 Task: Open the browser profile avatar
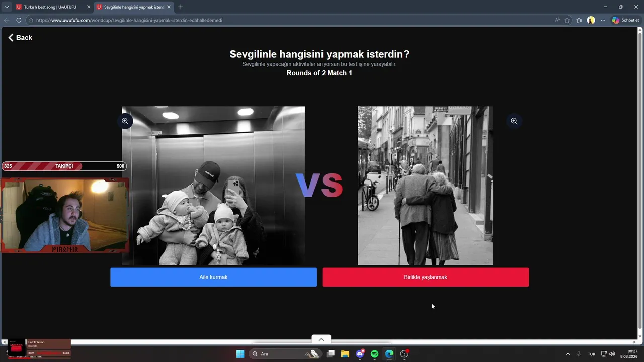tap(591, 20)
